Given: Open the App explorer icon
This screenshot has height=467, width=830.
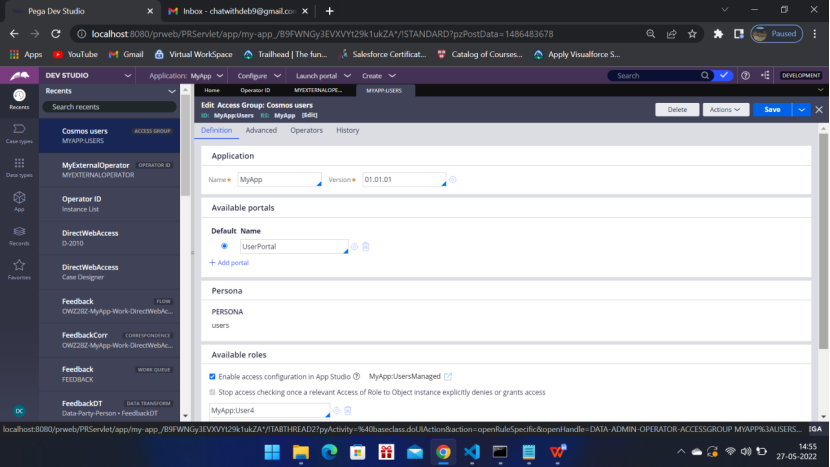Looking at the screenshot, I should (19, 201).
